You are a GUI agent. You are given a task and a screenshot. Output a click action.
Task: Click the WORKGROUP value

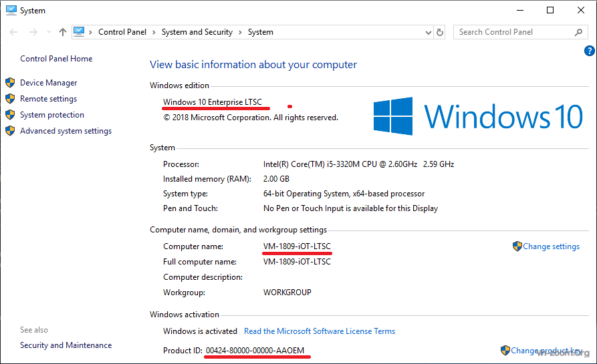coord(287,293)
